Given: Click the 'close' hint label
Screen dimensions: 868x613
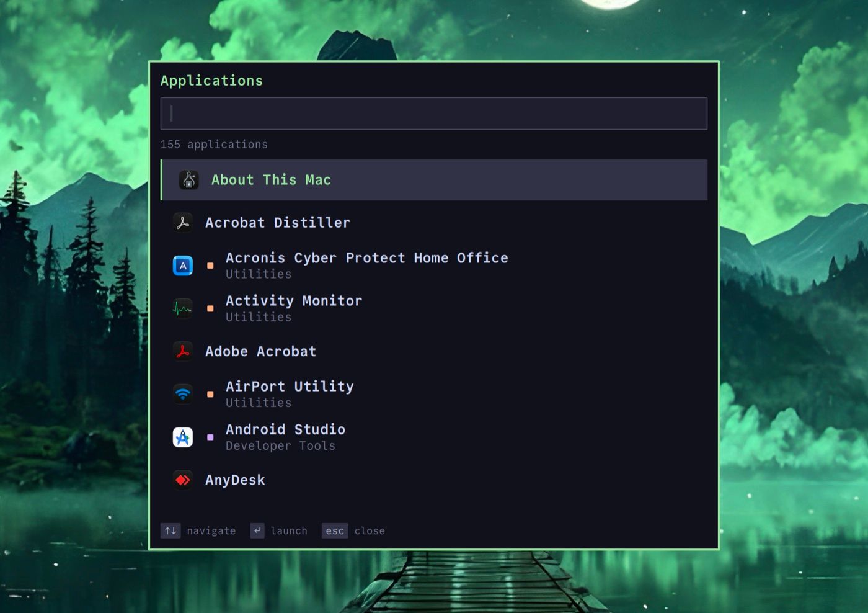Looking at the screenshot, I should [370, 531].
